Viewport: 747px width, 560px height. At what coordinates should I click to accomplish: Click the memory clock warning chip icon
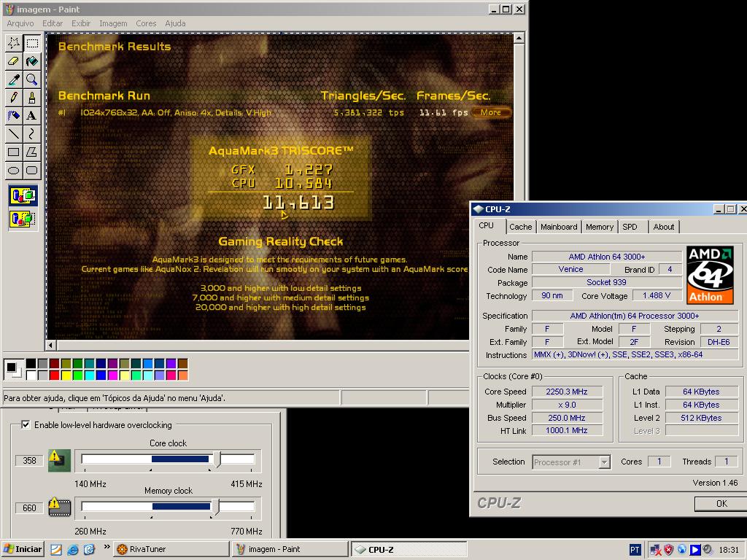60,507
